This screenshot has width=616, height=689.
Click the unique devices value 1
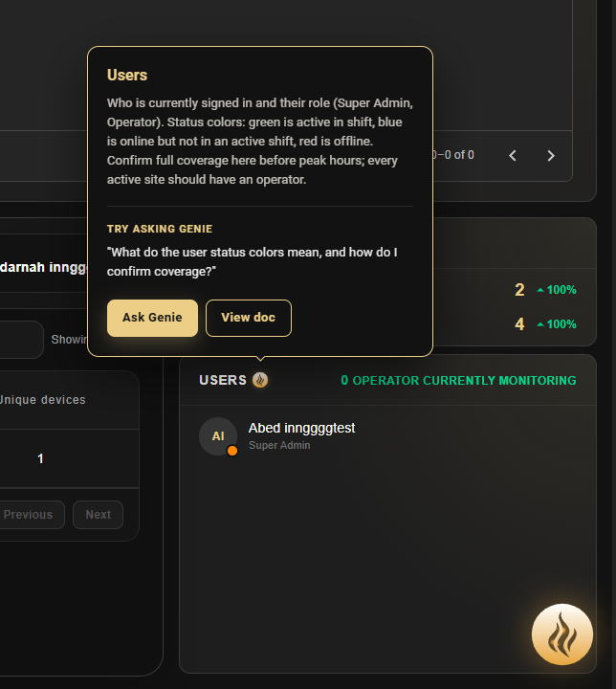coord(40,458)
